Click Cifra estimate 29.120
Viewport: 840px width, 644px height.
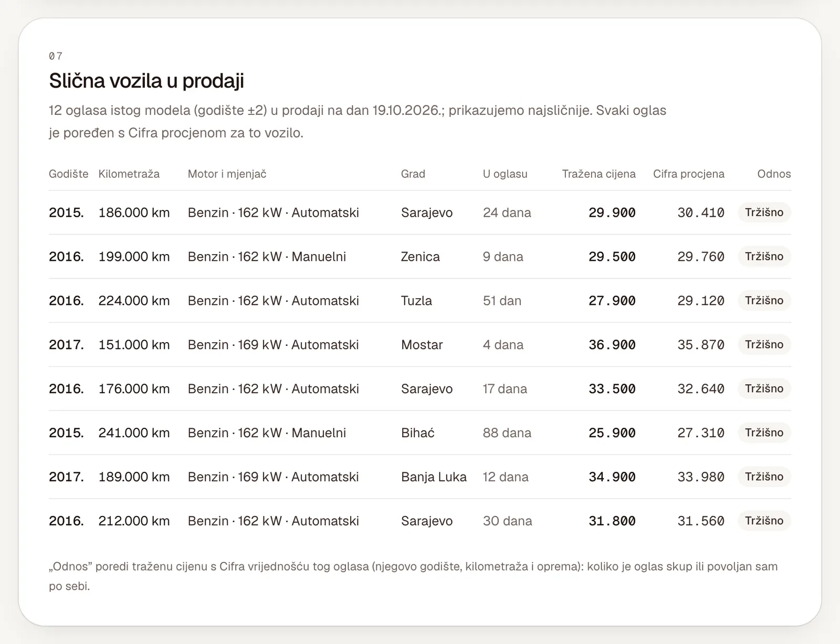(701, 301)
